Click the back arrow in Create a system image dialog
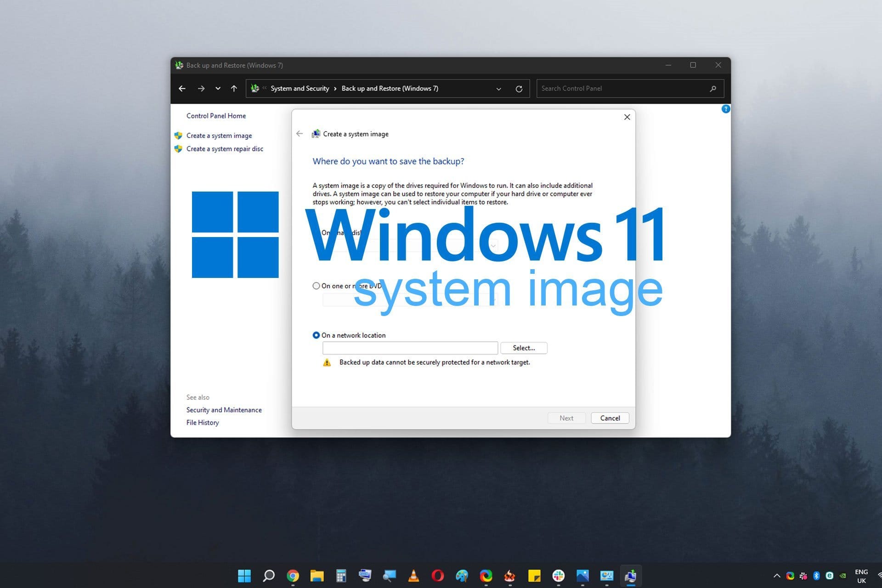 300,134
